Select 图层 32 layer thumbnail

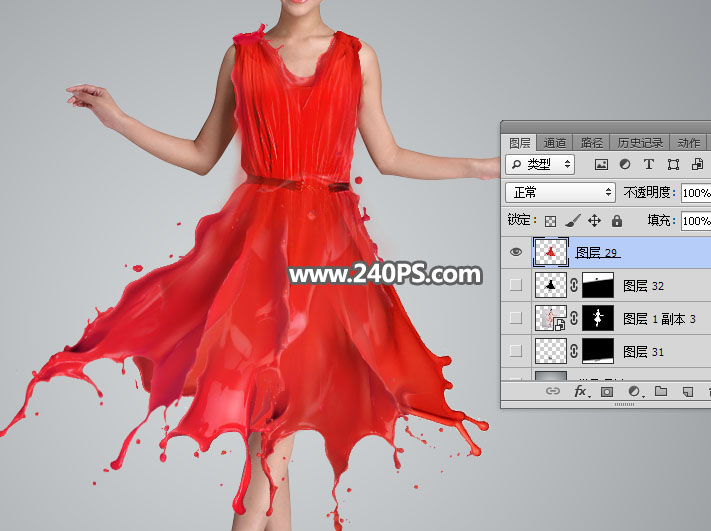click(551, 285)
